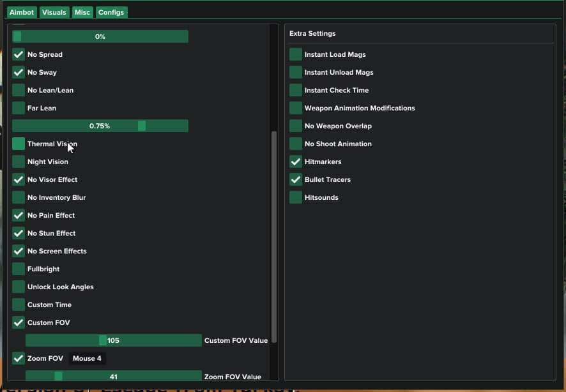Click the 0.75% slider bar

pos(100,126)
